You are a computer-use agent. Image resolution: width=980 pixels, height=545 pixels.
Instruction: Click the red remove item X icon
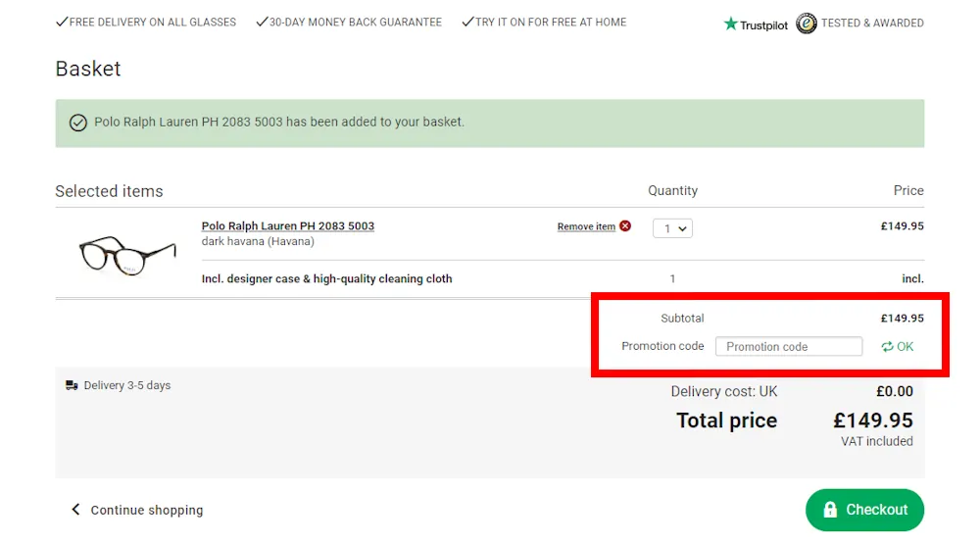coord(625,225)
